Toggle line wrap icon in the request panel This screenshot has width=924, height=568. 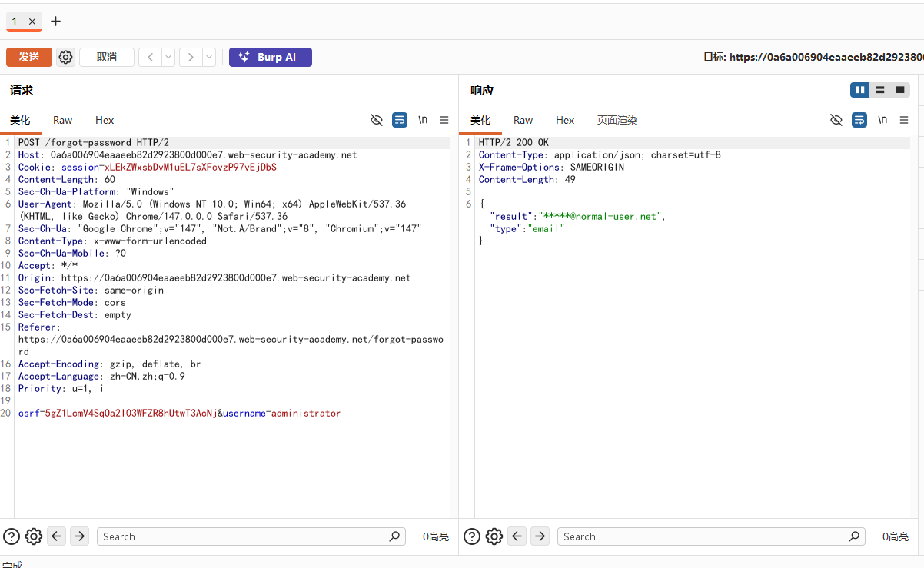pos(400,120)
